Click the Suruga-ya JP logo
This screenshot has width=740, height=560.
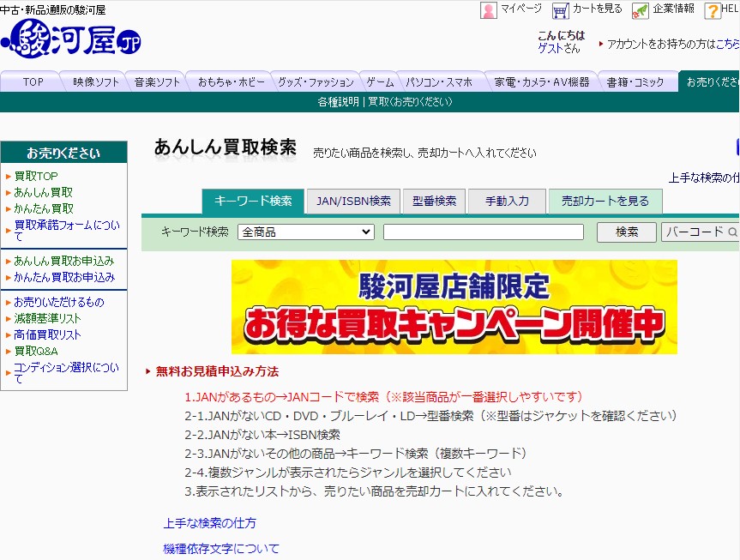coord(71,39)
